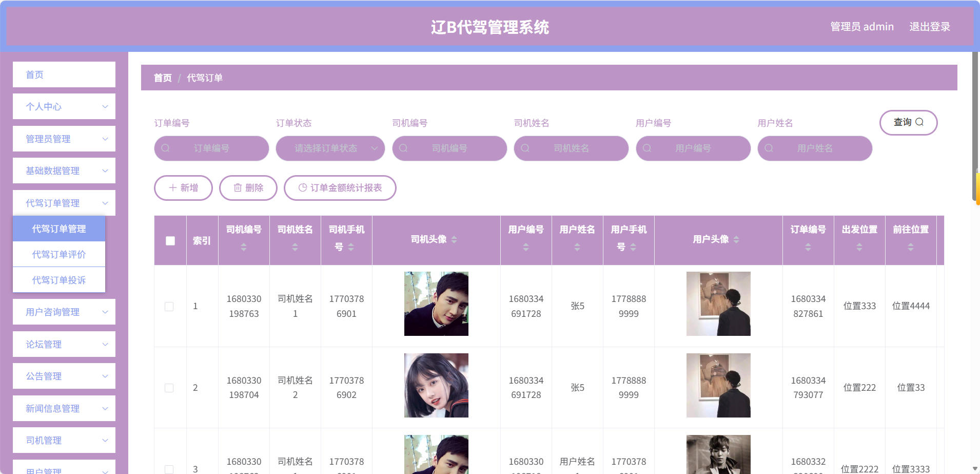The height and width of the screenshot is (474, 980).
Task: Focus the 司机姓名 search input
Action: coord(571,148)
